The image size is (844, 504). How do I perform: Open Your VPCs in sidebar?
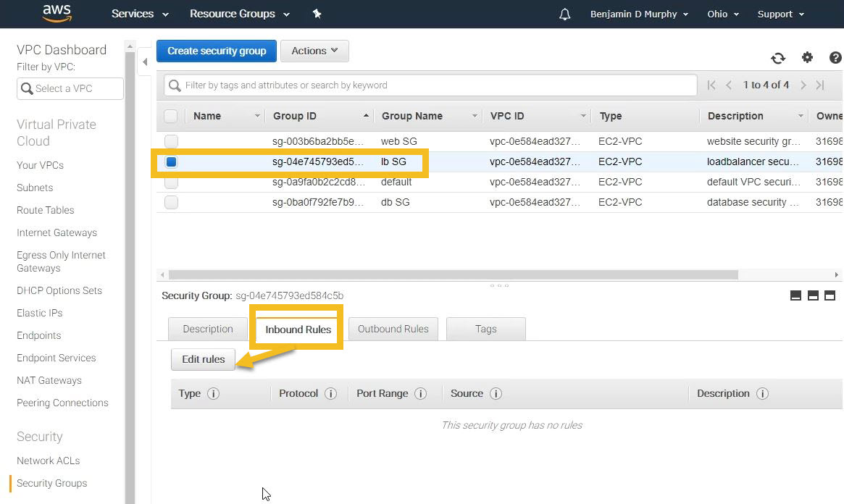point(40,166)
